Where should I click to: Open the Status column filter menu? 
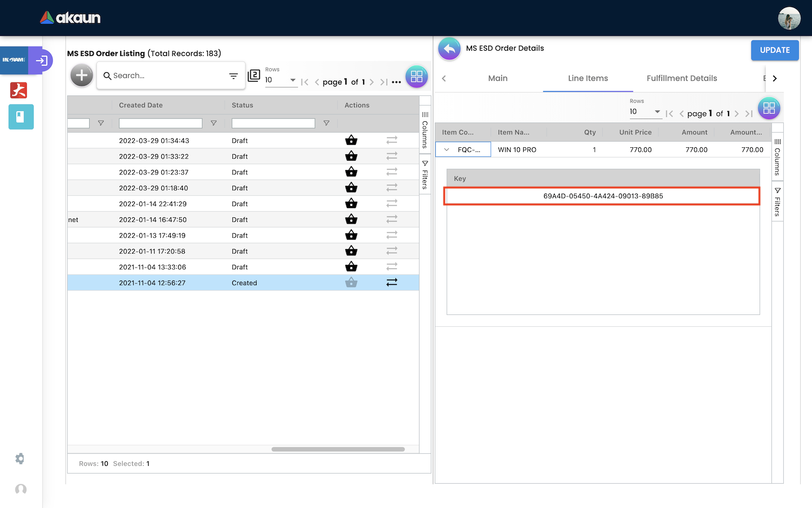(326, 123)
